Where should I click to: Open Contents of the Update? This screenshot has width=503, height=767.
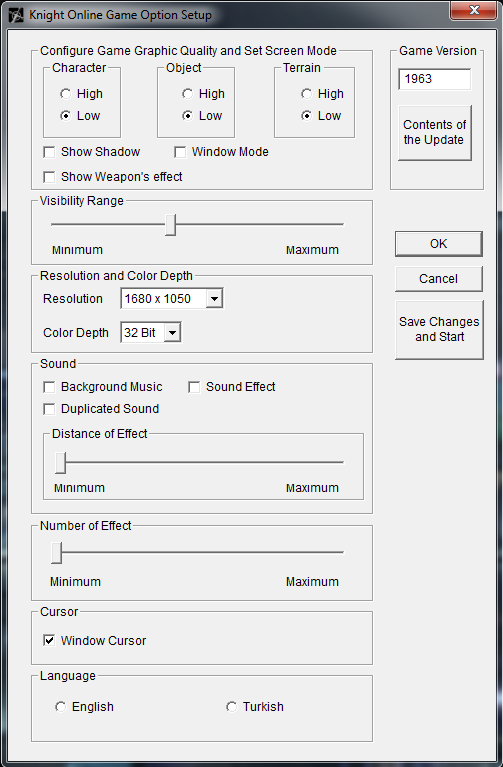click(434, 133)
